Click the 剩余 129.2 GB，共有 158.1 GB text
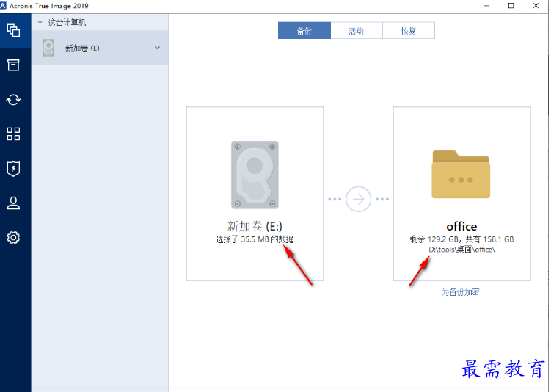This screenshot has width=551, height=392. [x=461, y=239]
